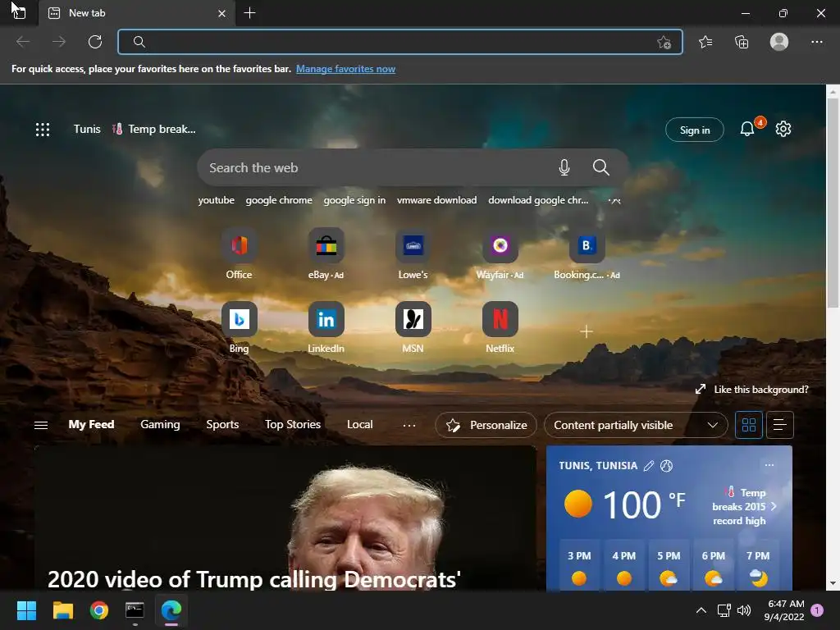Show hidden system tray icons
Image resolution: width=840 pixels, height=630 pixels.
701,610
